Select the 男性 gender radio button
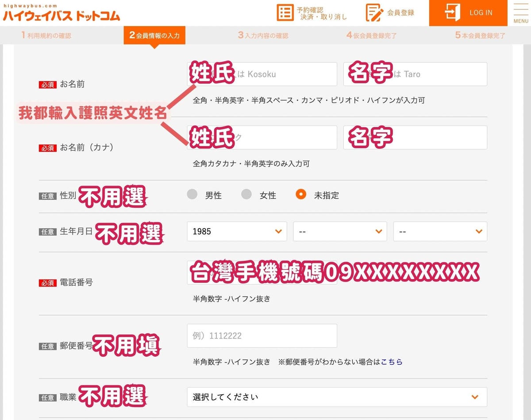531x420 pixels. click(x=192, y=195)
